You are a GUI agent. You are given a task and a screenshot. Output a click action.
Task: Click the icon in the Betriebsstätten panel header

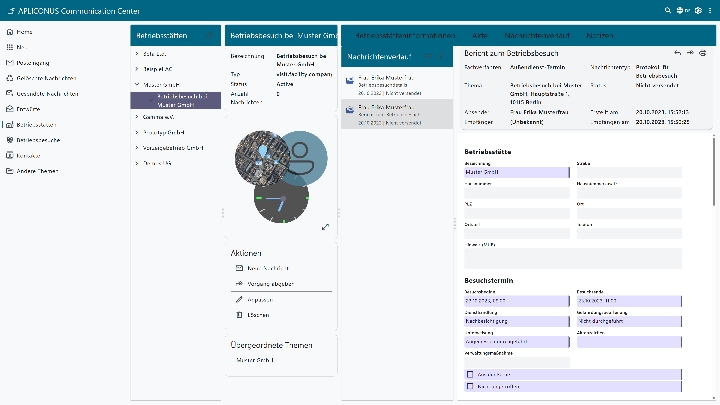pos(210,35)
